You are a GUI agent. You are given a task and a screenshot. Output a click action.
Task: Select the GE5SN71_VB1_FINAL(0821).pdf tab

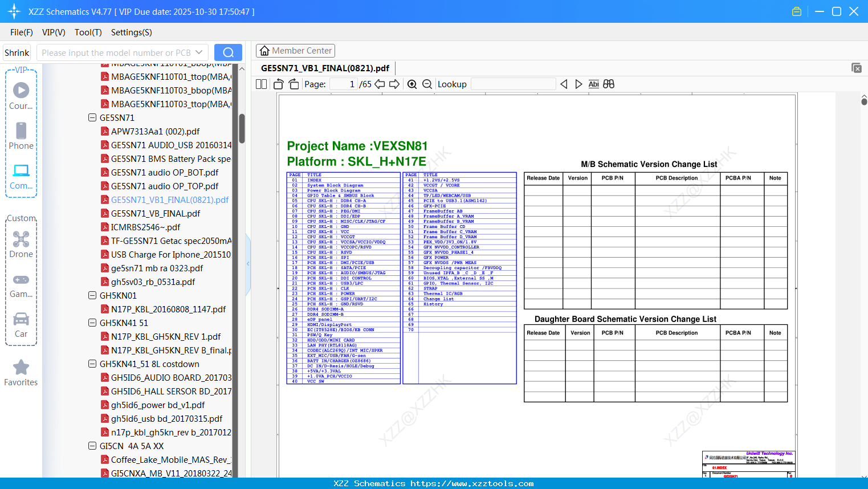point(325,68)
